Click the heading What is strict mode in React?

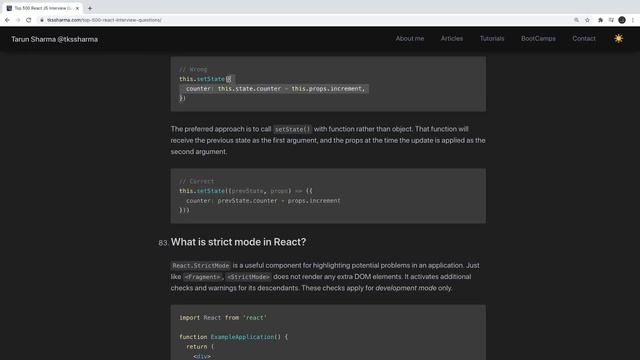(238, 242)
